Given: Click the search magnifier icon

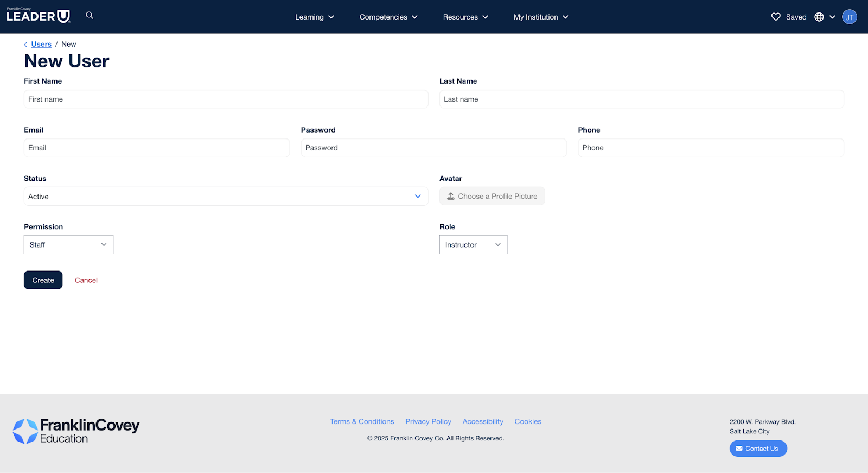Looking at the screenshot, I should [90, 16].
